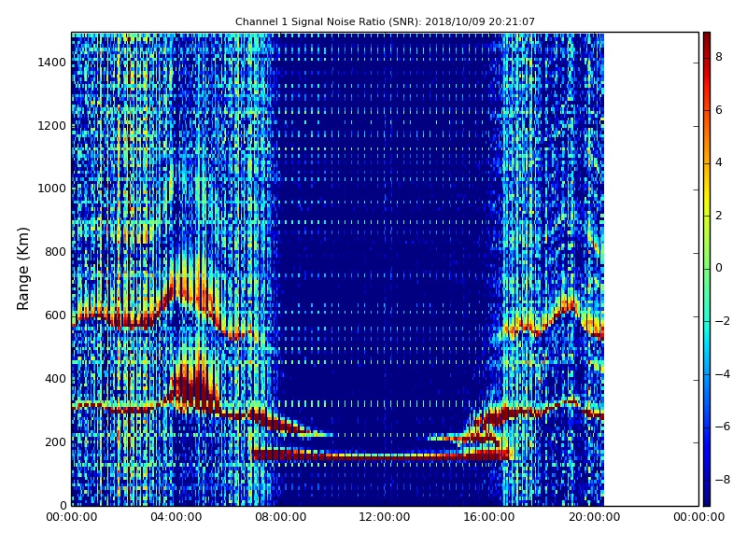747x560 pixels.
Task: Click the colorbar value 2 label
Action: click(719, 216)
